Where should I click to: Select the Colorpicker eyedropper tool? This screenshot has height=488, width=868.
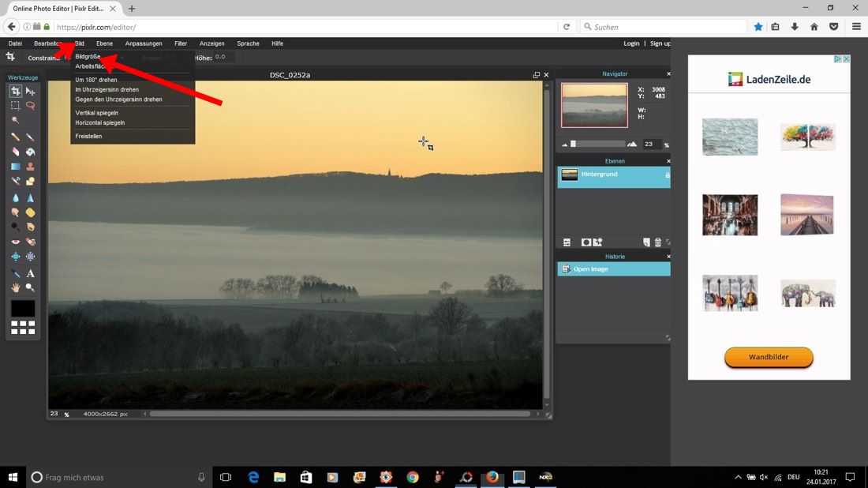[16, 274]
